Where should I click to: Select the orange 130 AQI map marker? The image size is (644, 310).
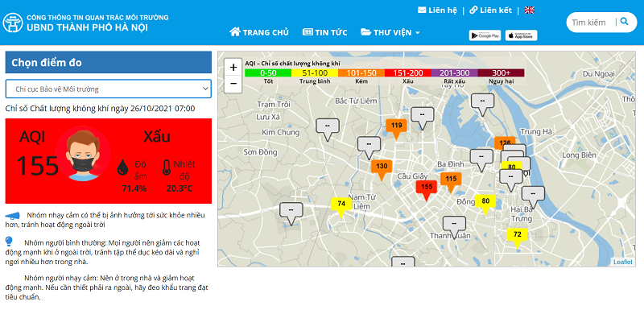click(x=382, y=168)
